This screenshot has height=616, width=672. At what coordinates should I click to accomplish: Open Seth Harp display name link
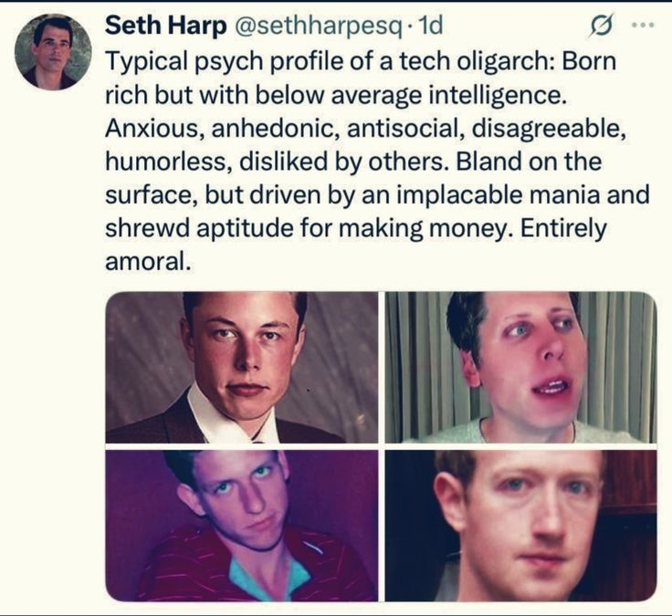click(166, 26)
